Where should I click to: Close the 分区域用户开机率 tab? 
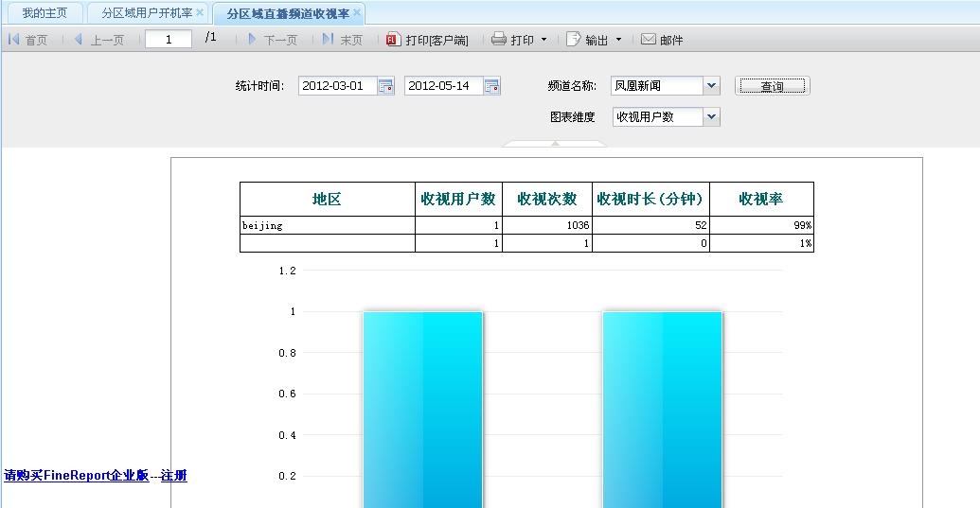click(200, 12)
